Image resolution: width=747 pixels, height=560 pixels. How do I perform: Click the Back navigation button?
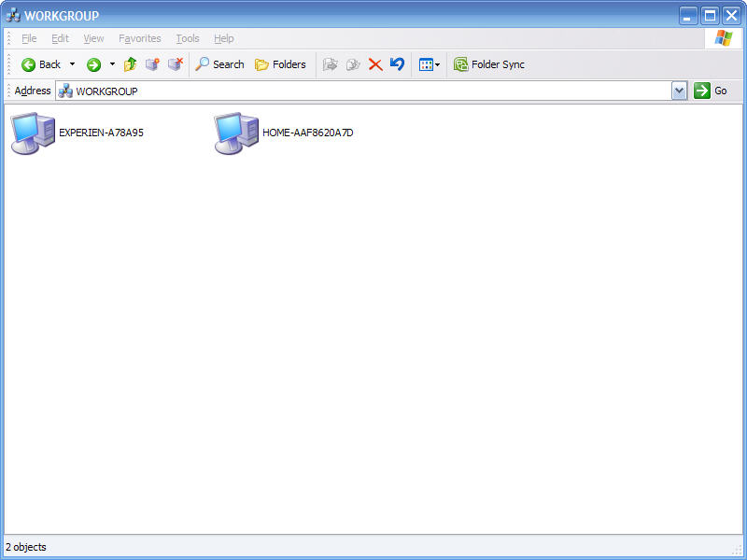coord(40,64)
